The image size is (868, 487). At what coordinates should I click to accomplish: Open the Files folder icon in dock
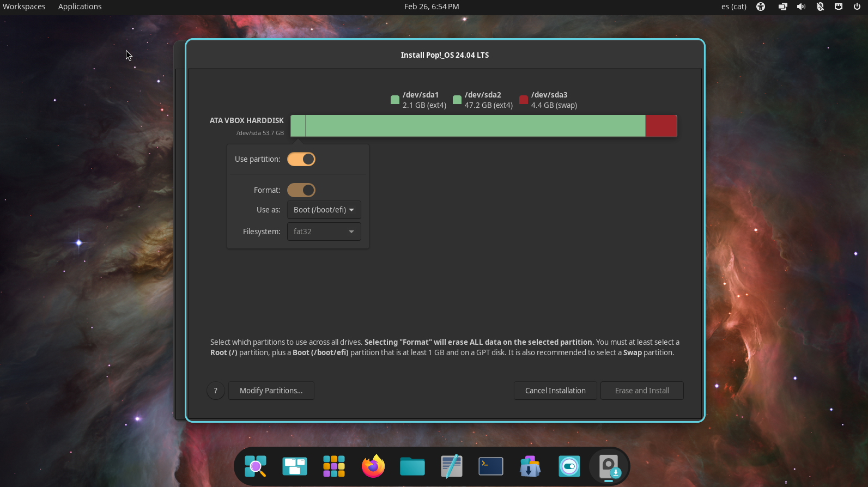point(412,466)
